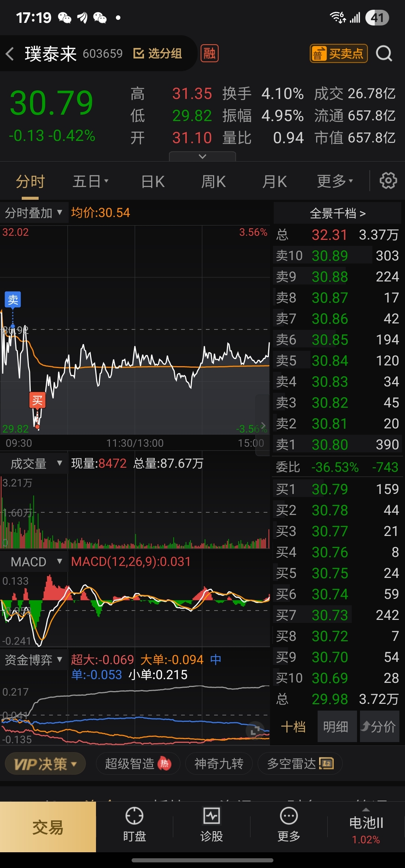The image size is (405, 868).
Task: Tap the WiFi status icon
Action: click(337, 17)
